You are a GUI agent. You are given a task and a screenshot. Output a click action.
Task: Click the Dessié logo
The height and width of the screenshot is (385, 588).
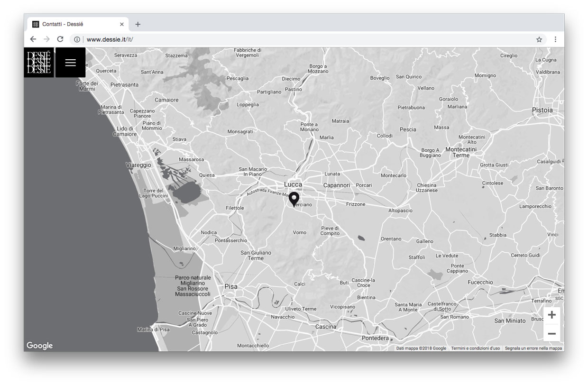(x=39, y=62)
